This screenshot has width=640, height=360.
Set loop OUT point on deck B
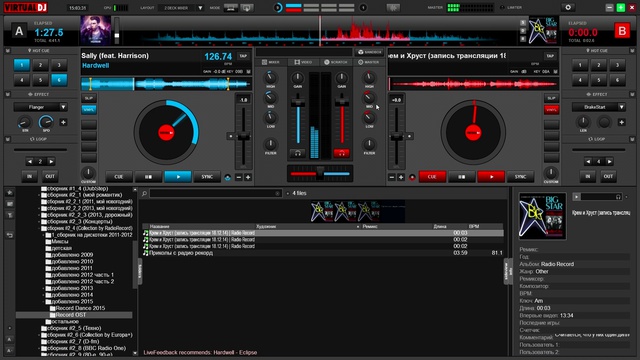[608, 176]
